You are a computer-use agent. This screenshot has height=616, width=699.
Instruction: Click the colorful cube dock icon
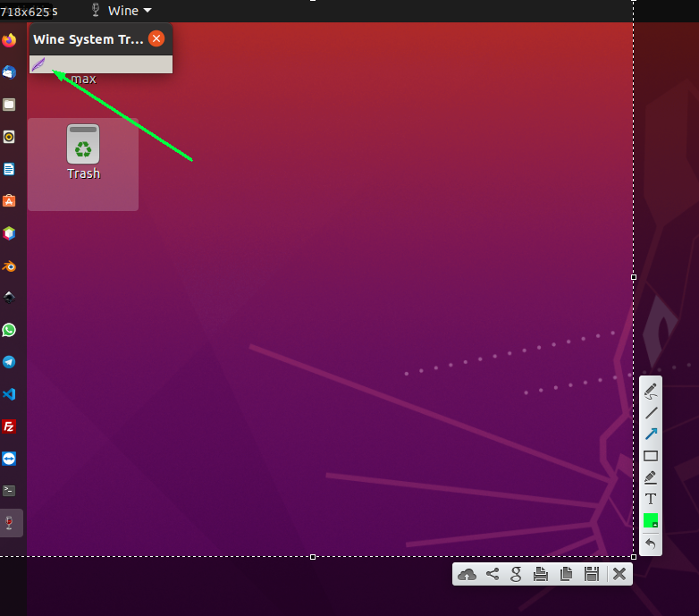(x=9, y=233)
